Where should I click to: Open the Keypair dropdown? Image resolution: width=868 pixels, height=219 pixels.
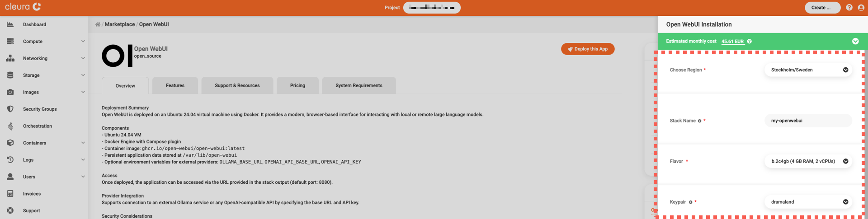808,202
